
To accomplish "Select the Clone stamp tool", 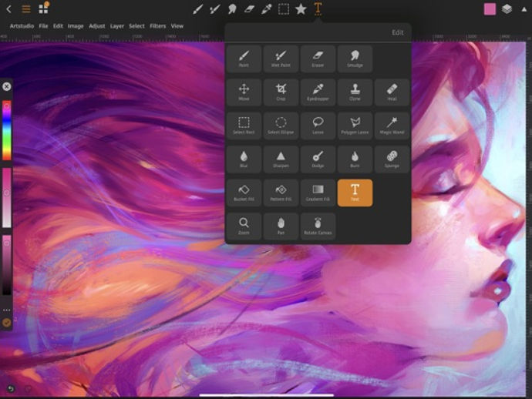I will [355, 92].
